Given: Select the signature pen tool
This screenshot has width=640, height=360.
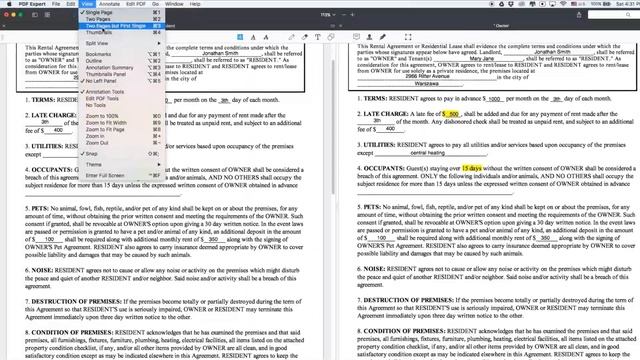Looking at the screenshot, I should click(x=382, y=37).
